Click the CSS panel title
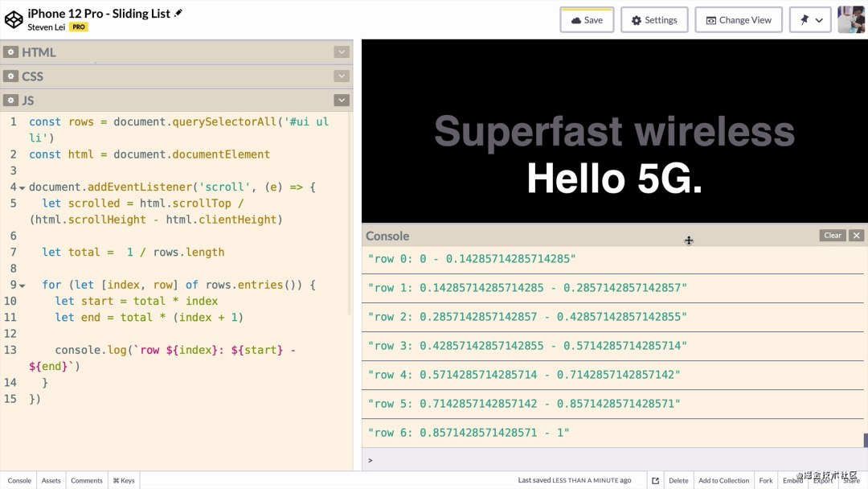The height and width of the screenshot is (489, 868). coord(33,76)
